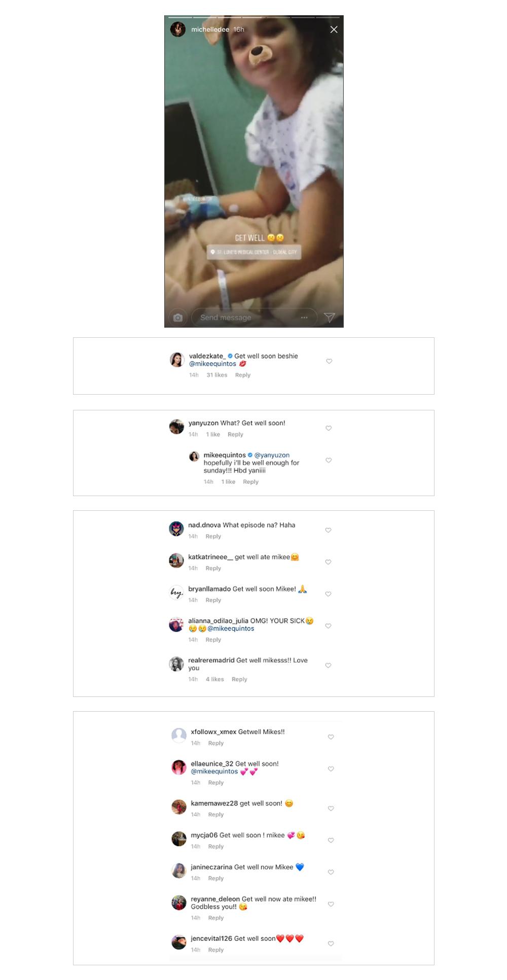Open three-dot options in message bar
The width and height of the screenshot is (507, 980).
[304, 318]
